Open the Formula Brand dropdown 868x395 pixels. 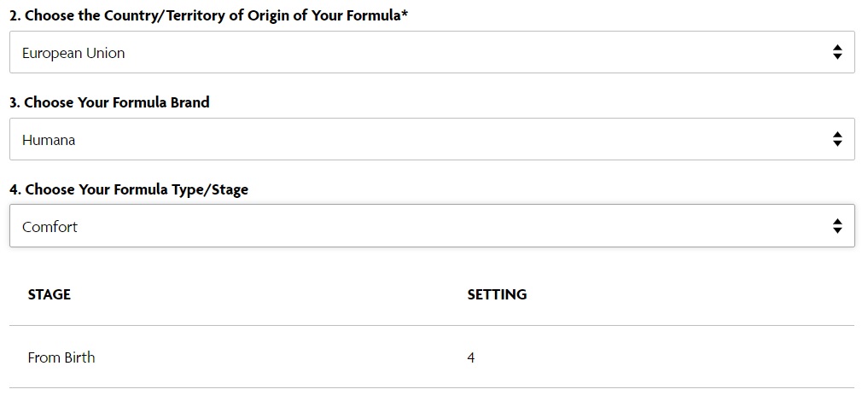[432, 139]
